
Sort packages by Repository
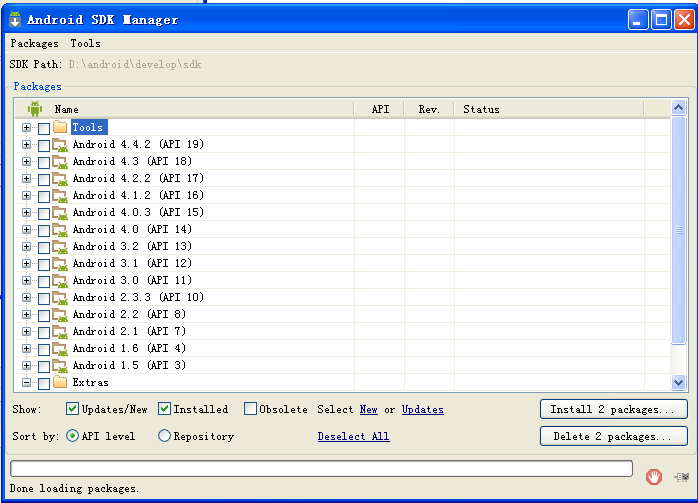(x=164, y=436)
